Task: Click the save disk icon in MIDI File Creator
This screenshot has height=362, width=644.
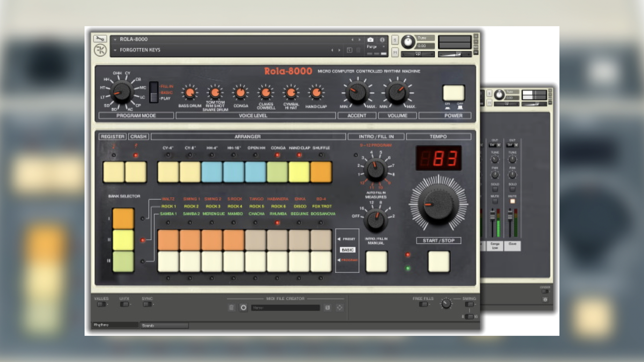Action: pos(328,308)
